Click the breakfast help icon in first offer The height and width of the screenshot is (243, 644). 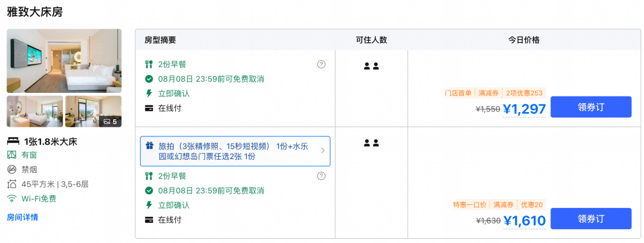click(x=321, y=64)
